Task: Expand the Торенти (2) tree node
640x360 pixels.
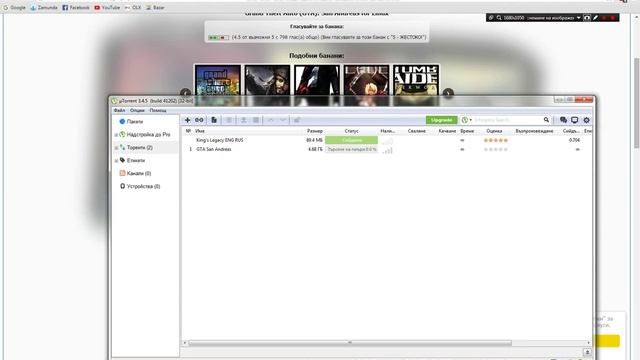Action: click(116, 148)
